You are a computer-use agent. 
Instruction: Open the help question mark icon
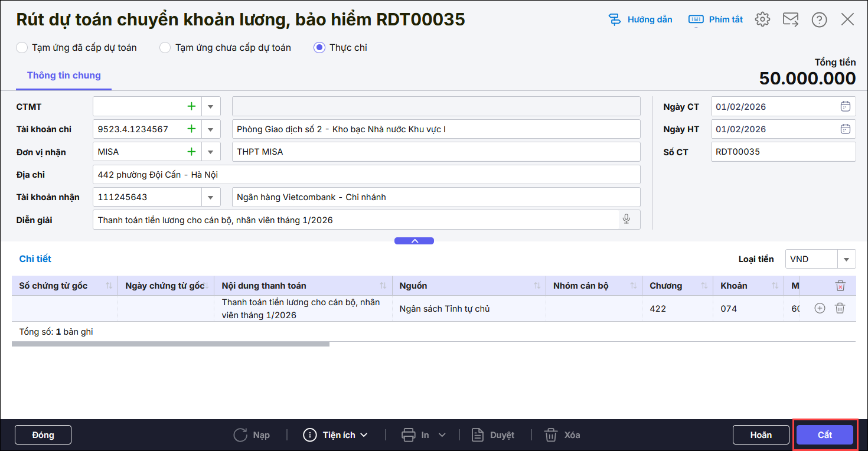pyautogui.click(x=819, y=19)
